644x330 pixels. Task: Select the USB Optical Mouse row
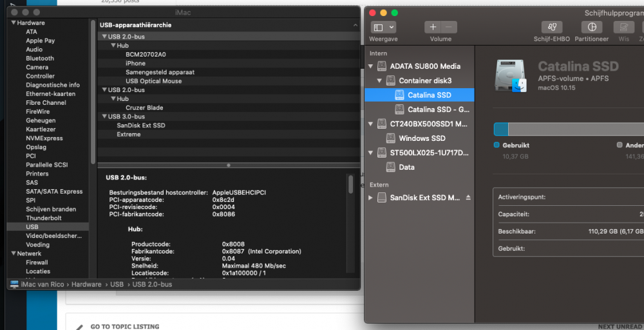[229, 81]
